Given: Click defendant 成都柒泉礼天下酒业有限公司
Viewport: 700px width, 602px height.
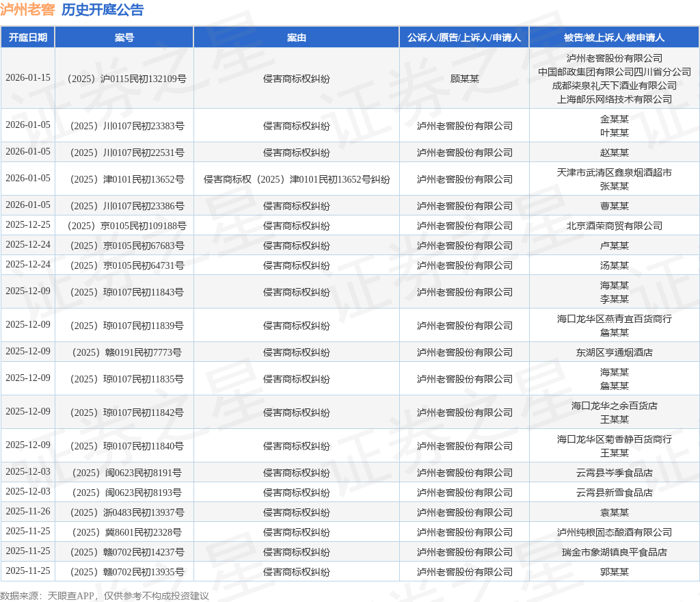Looking at the screenshot, I should (615, 86).
